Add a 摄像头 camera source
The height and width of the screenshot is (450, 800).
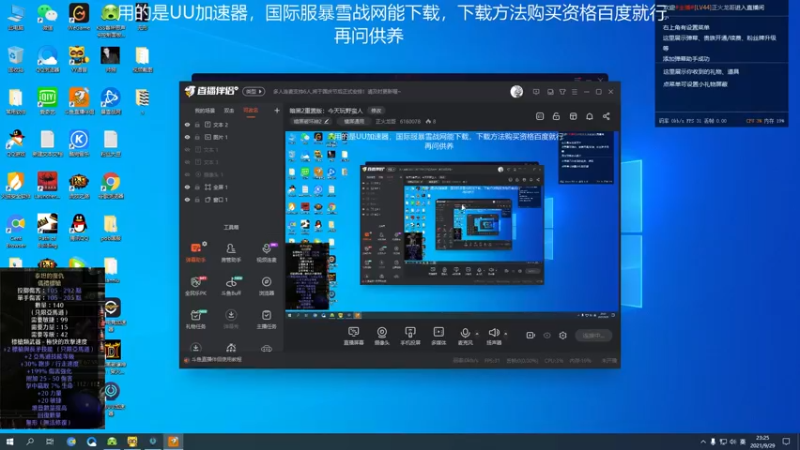382,336
